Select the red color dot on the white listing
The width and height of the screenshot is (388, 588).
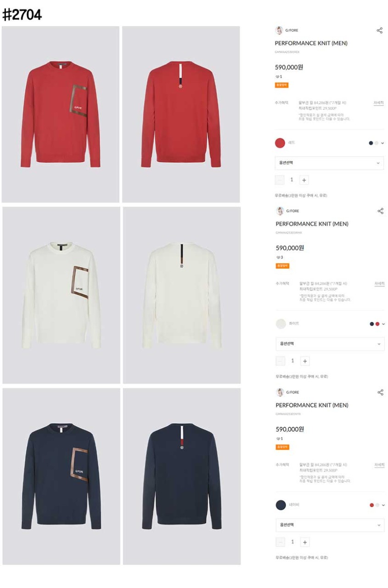(x=377, y=324)
